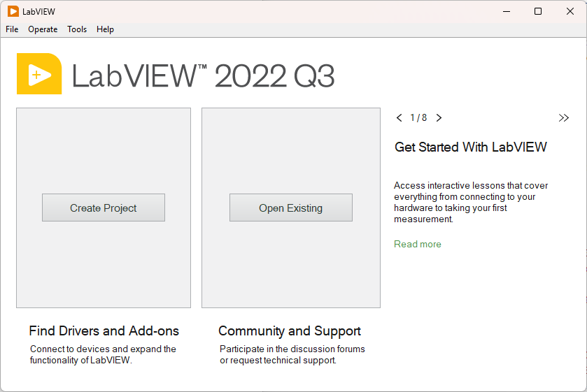The height and width of the screenshot is (392, 587).
Task: Open Community and Support
Action: 290,331
